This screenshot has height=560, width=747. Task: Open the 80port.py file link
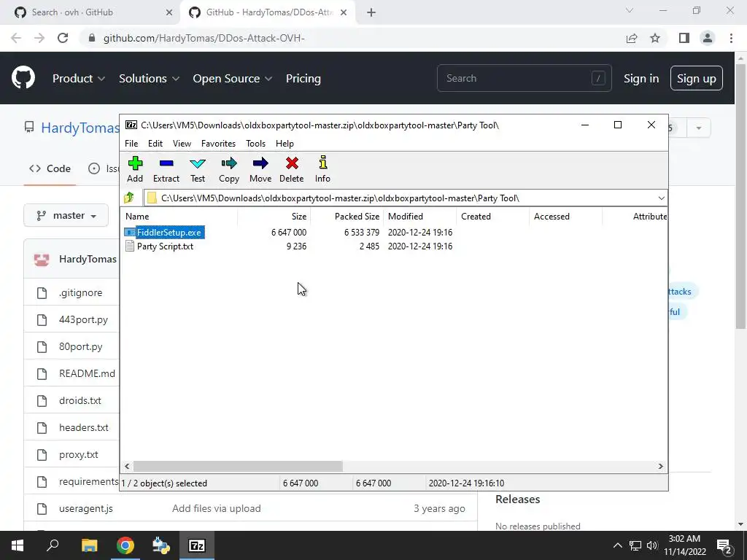80,346
